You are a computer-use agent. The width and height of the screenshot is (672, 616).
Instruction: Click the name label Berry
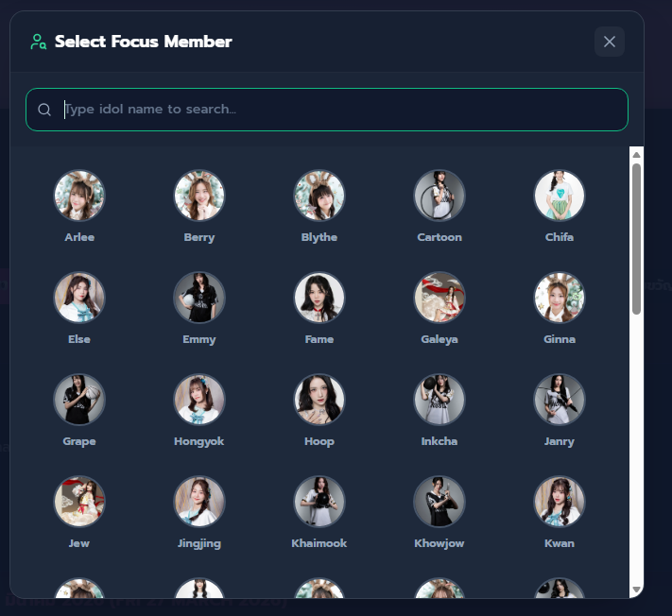pyautogui.click(x=199, y=237)
